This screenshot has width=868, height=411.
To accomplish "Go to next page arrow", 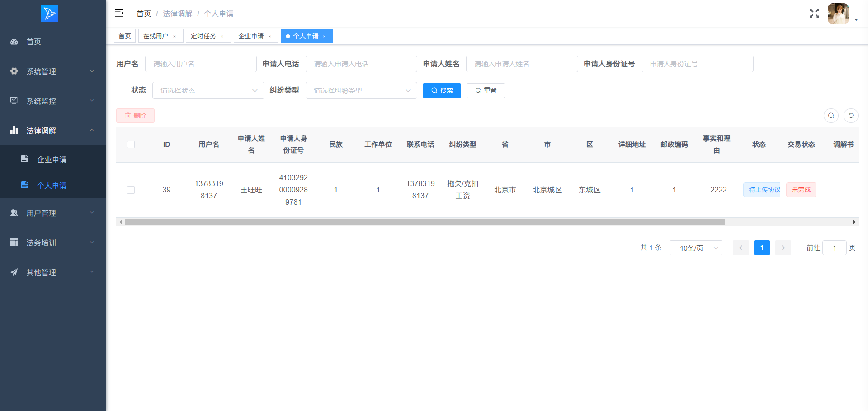I will 783,248.
